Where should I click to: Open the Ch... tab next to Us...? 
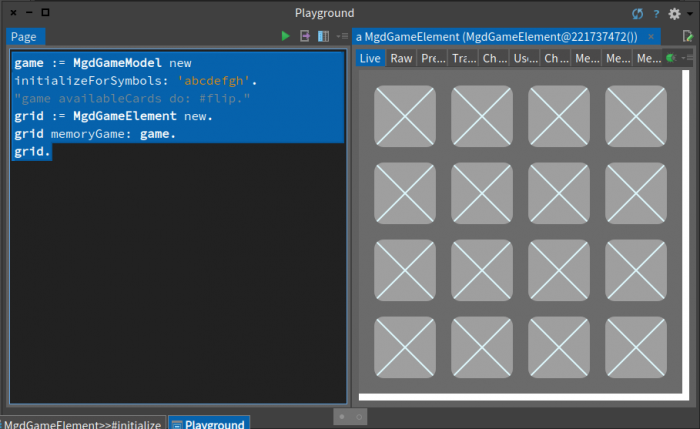click(x=556, y=58)
